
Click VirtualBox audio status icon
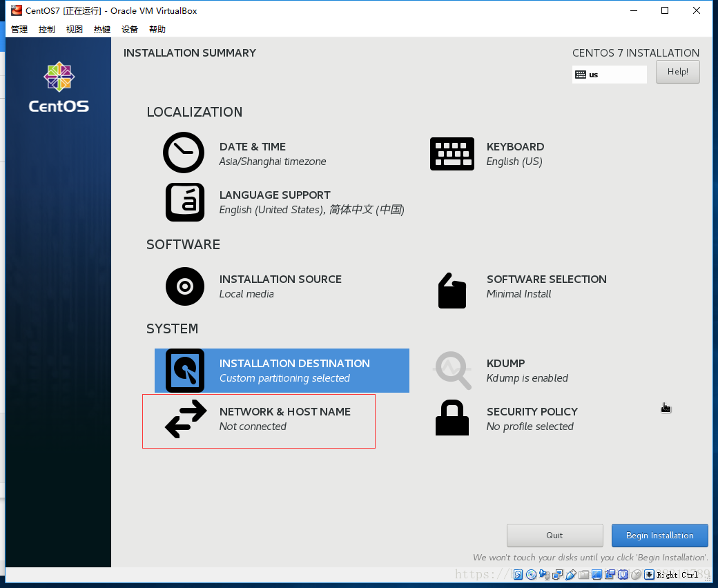545,575
